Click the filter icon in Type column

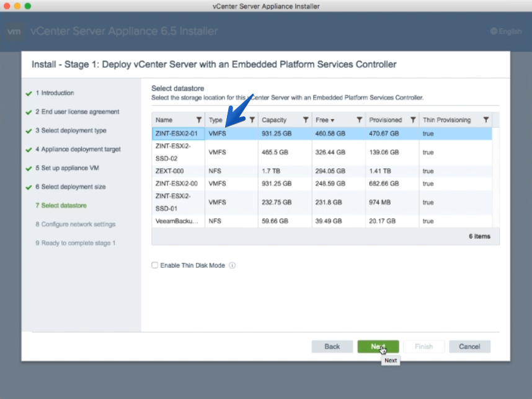(x=252, y=120)
